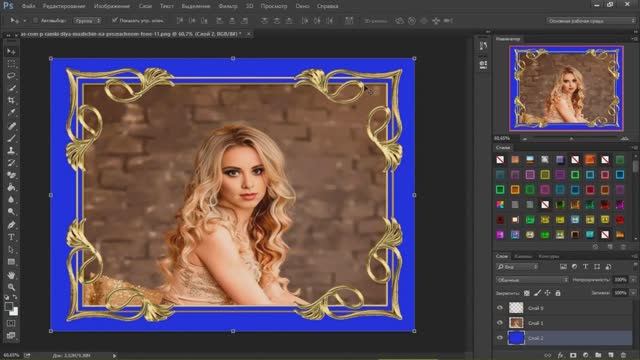Create a new layer group
The image size is (640, 360).
[598, 355]
